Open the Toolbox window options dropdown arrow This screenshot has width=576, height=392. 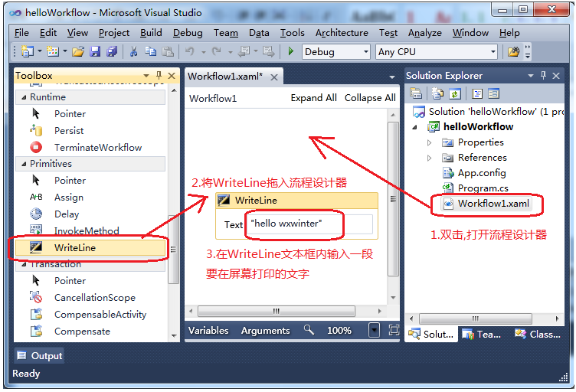[x=146, y=76]
